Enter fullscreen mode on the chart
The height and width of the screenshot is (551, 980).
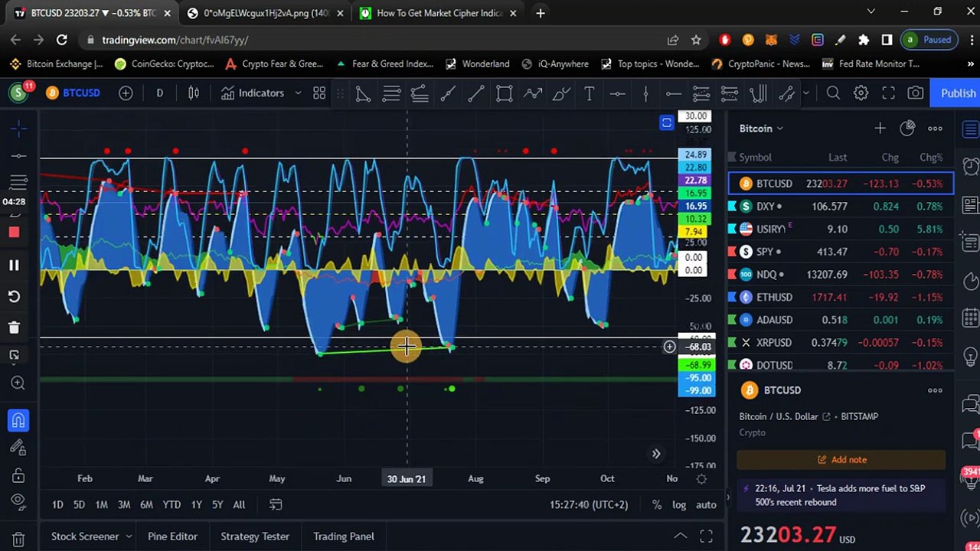coord(888,93)
